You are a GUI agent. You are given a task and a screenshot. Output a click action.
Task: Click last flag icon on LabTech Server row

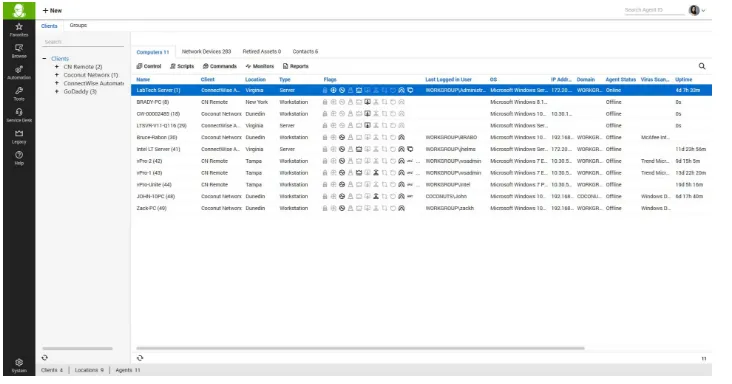pos(410,90)
